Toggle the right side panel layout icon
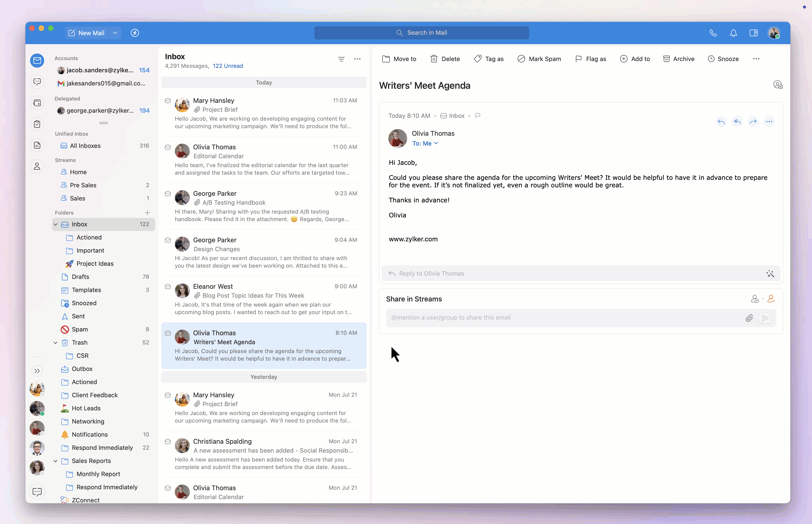 click(753, 33)
